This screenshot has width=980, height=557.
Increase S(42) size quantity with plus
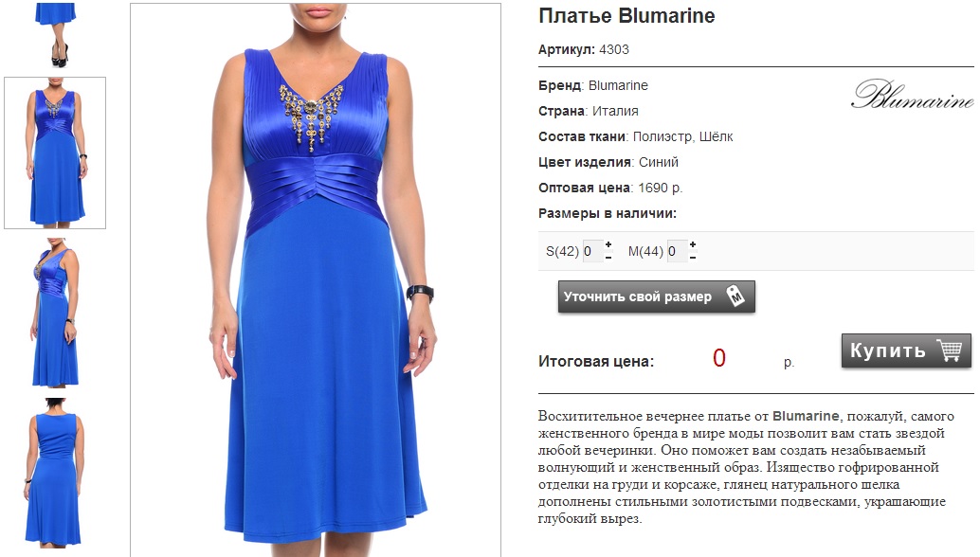608,244
